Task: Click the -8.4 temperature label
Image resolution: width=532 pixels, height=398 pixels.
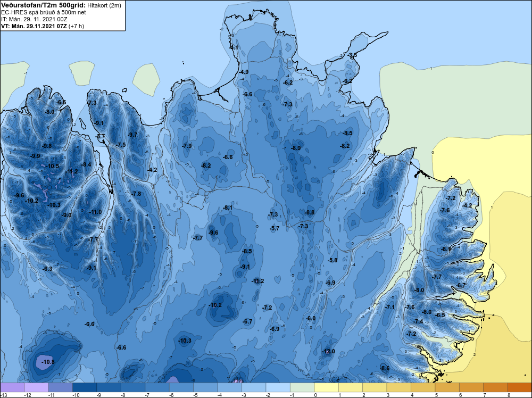Action: (86, 164)
